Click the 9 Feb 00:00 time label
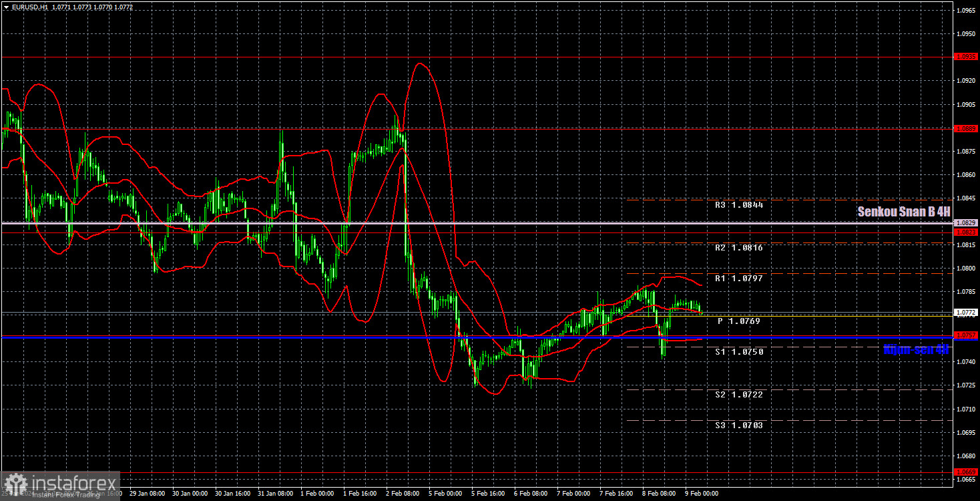 [x=702, y=494]
